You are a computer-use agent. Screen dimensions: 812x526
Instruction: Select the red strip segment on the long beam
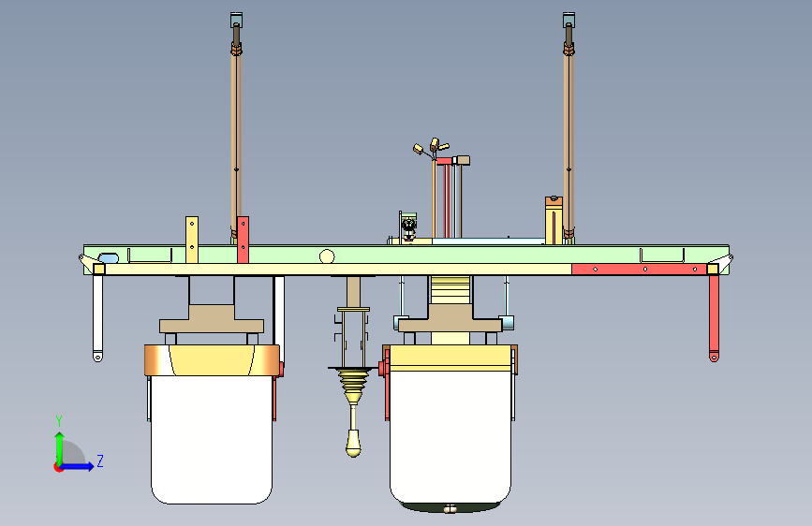click(x=639, y=270)
